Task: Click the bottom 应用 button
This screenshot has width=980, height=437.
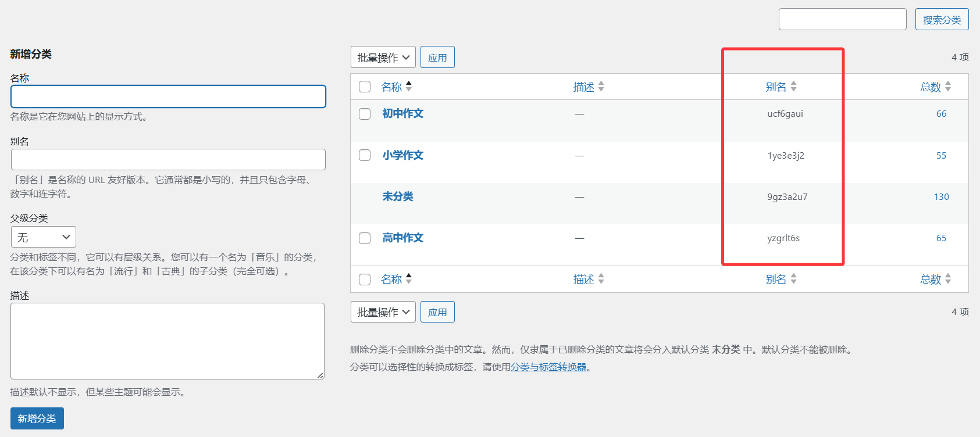Action: [x=437, y=311]
